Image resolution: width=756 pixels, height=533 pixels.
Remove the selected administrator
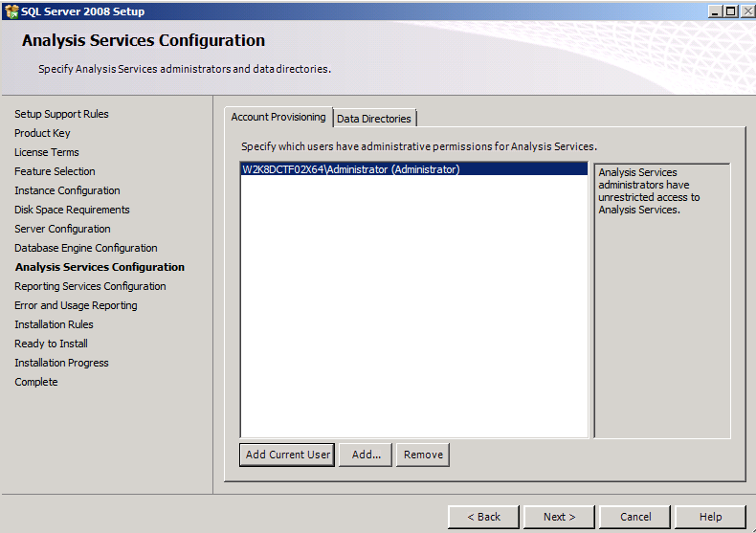click(423, 455)
